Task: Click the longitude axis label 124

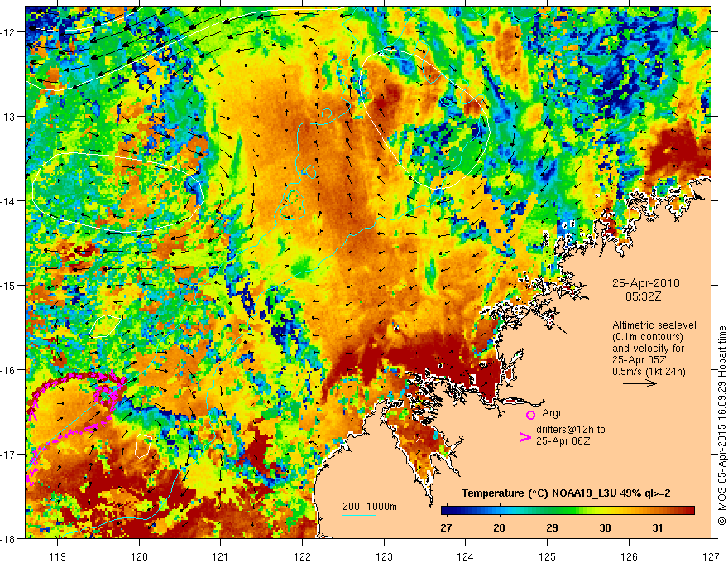Action: [x=466, y=556]
